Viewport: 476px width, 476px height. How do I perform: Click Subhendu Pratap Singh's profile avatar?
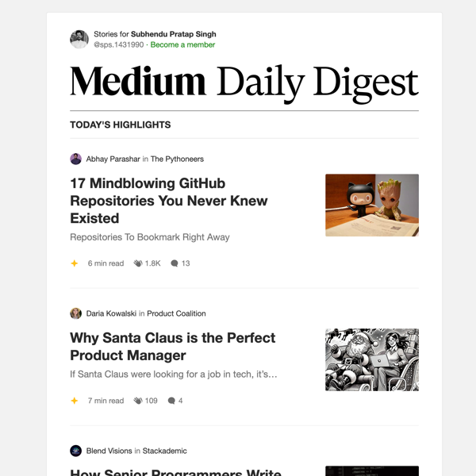pos(79,39)
